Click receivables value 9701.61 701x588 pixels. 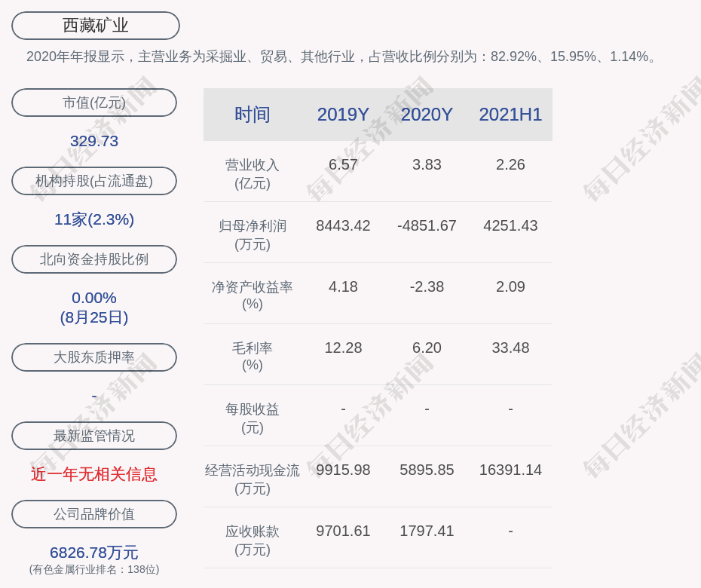coord(343,531)
